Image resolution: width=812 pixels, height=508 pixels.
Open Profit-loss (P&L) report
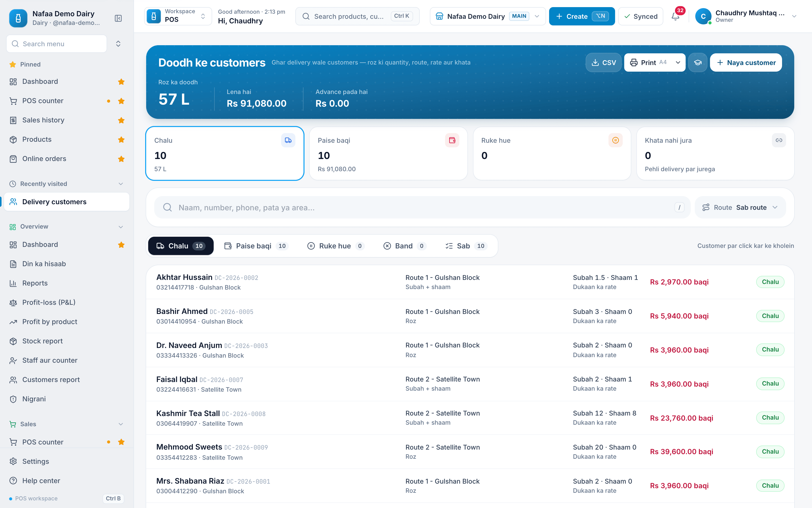pos(66,302)
